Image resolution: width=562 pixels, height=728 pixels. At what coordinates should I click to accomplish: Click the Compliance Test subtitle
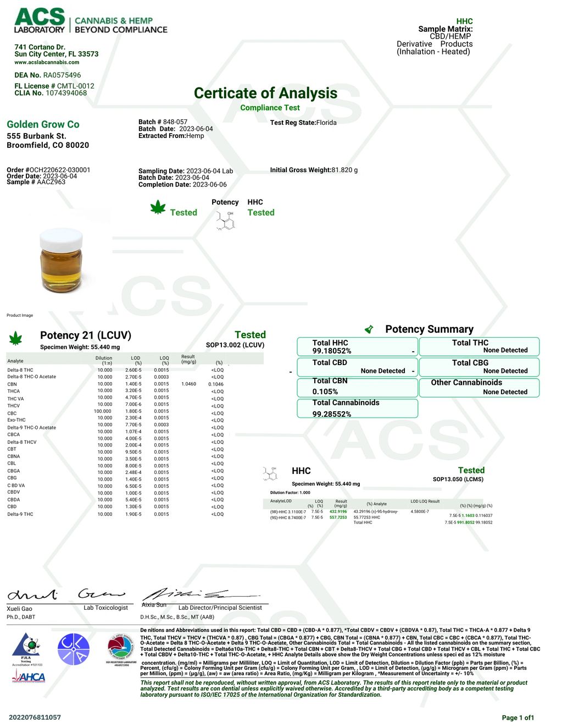point(270,108)
